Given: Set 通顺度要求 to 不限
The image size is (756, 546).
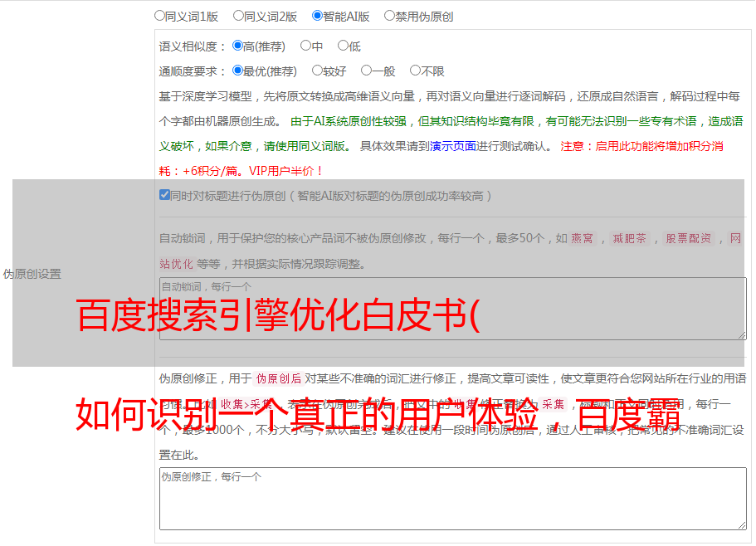Looking at the screenshot, I should 415,71.
